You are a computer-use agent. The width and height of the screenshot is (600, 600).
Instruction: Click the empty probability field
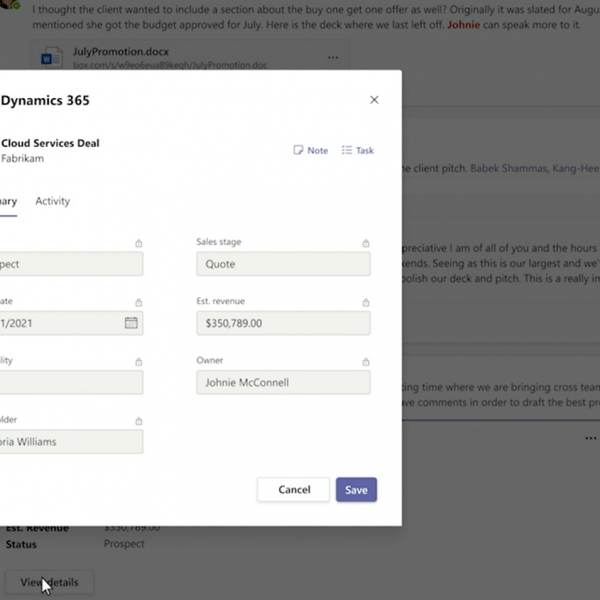point(72,383)
